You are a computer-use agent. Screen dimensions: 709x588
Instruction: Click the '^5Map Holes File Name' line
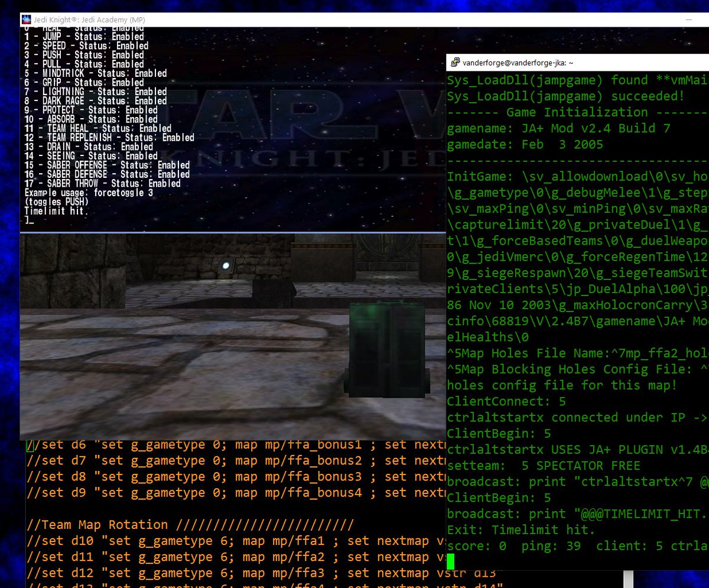tap(577, 353)
